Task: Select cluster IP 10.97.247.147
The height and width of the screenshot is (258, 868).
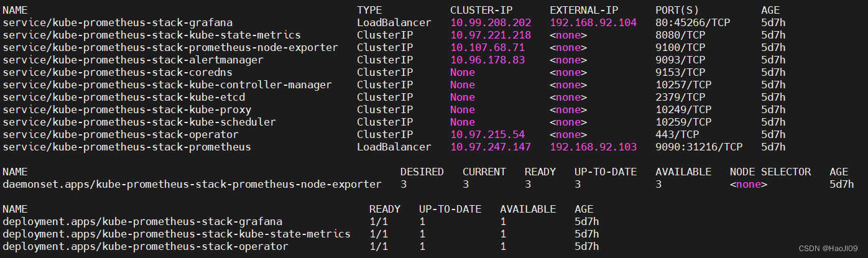Action: click(491, 147)
